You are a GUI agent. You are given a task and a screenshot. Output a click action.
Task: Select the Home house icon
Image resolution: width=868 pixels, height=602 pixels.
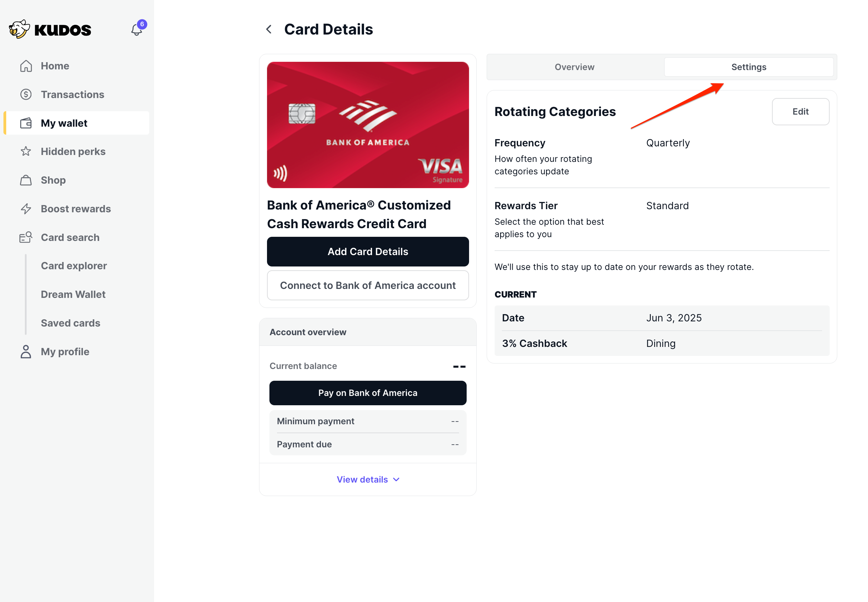click(x=26, y=66)
